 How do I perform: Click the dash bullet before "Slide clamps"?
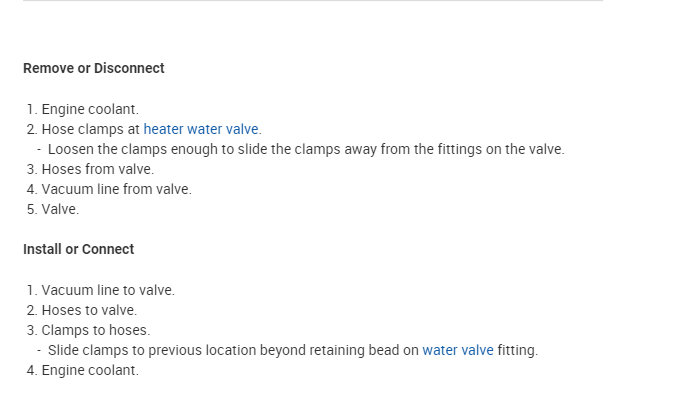(x=38, y=350)
